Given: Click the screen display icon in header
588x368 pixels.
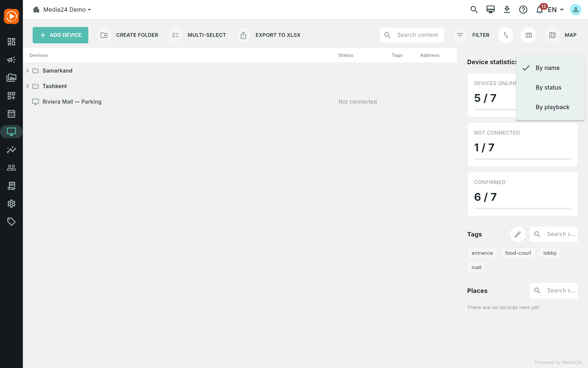Looking at the screenshot, I should [x=490, y=10].
